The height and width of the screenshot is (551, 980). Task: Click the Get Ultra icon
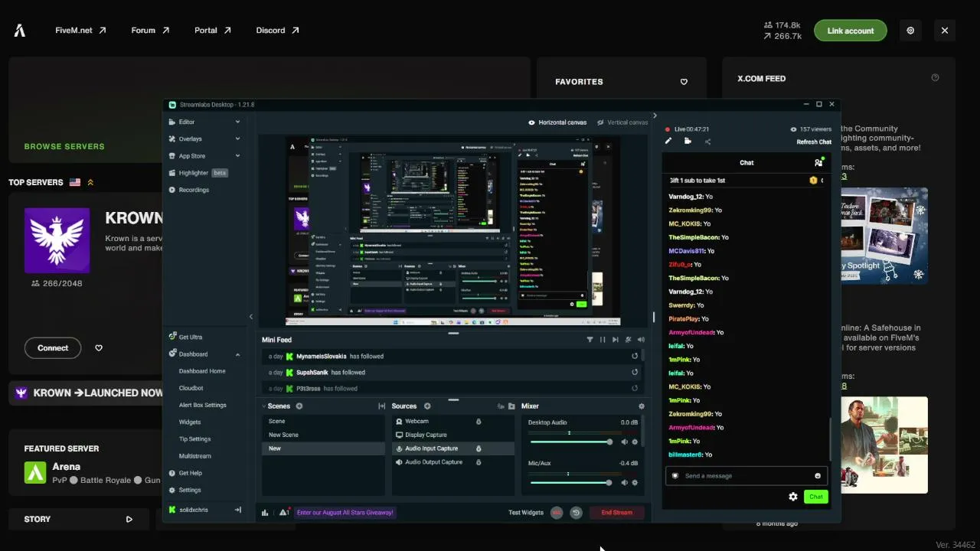pyautogui.click(x=172, y=337)
